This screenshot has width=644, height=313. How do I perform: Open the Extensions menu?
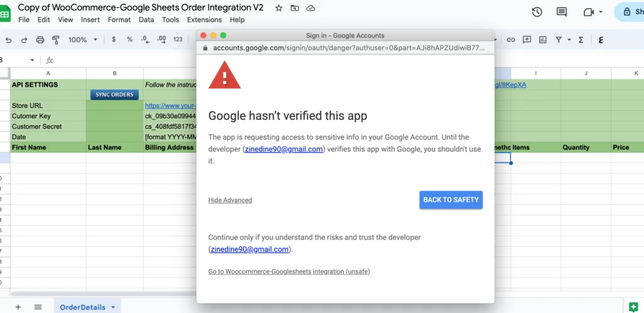coord(204,19)
